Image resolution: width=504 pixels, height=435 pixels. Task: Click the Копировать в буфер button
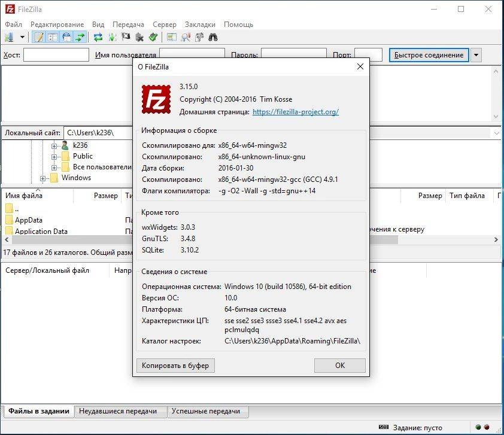click(x=175, y=366)
